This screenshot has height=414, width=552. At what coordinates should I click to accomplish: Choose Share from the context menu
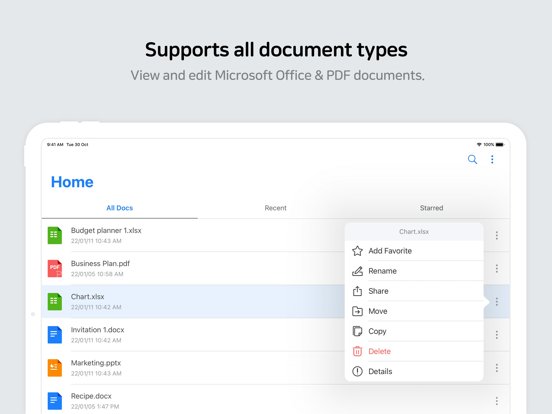click(x=414, y=291)
